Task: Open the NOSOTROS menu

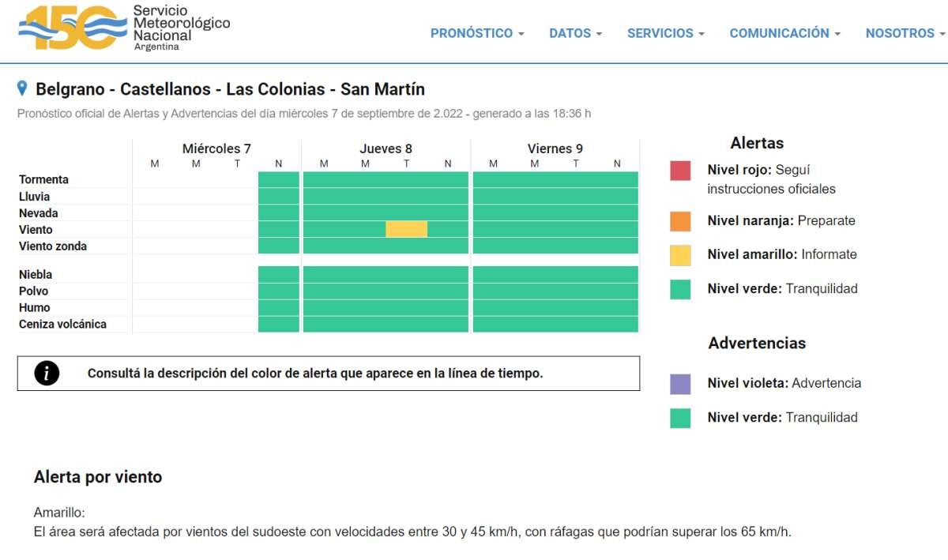Action: 905,33
